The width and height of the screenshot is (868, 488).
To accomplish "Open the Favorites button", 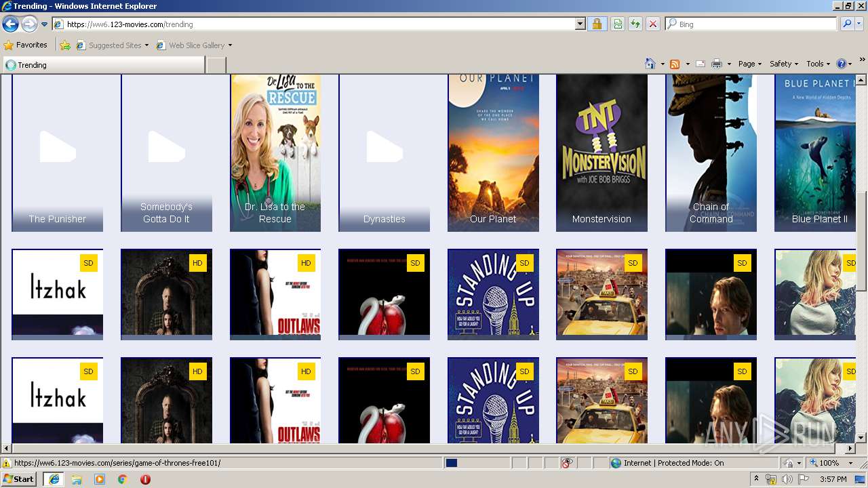I will [26, 45].
